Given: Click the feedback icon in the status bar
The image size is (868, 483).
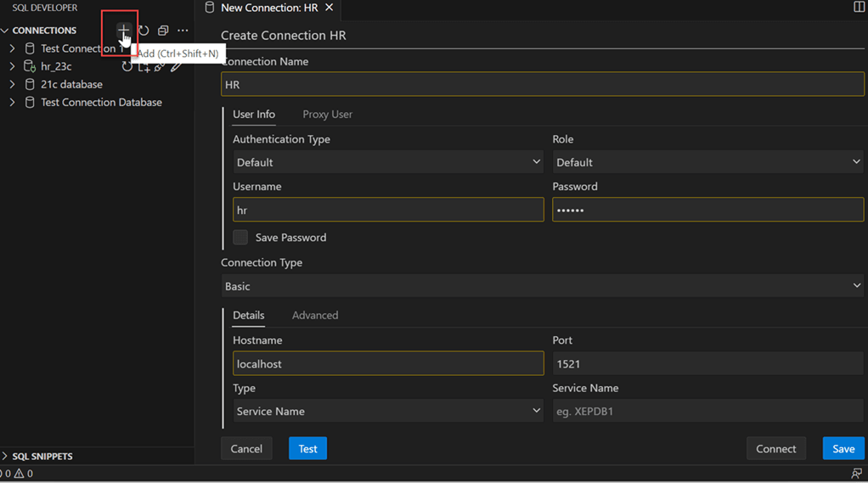Looking at the screenshot, I should [856, 474].
